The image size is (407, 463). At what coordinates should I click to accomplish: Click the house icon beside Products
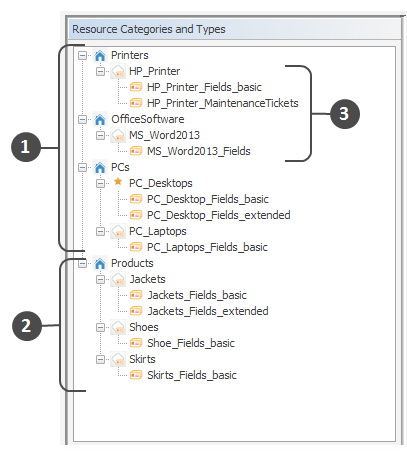point(100,263)
